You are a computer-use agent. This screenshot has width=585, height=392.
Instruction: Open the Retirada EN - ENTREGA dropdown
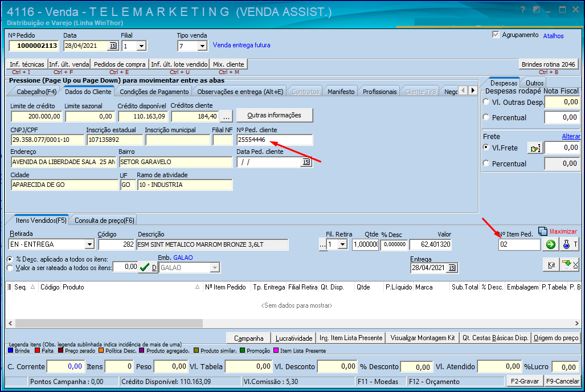click(89, 244)
